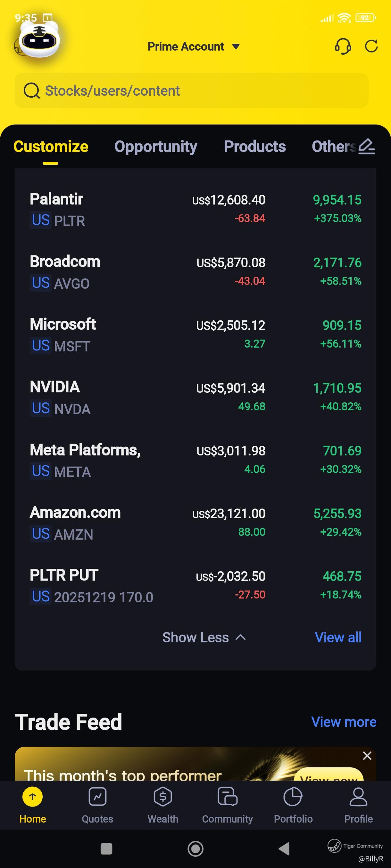The height and width of the screenshot is (868, 391).
Task: Dismiss the top performer banner
Action: pyautogui.click(x=367, y=756)
